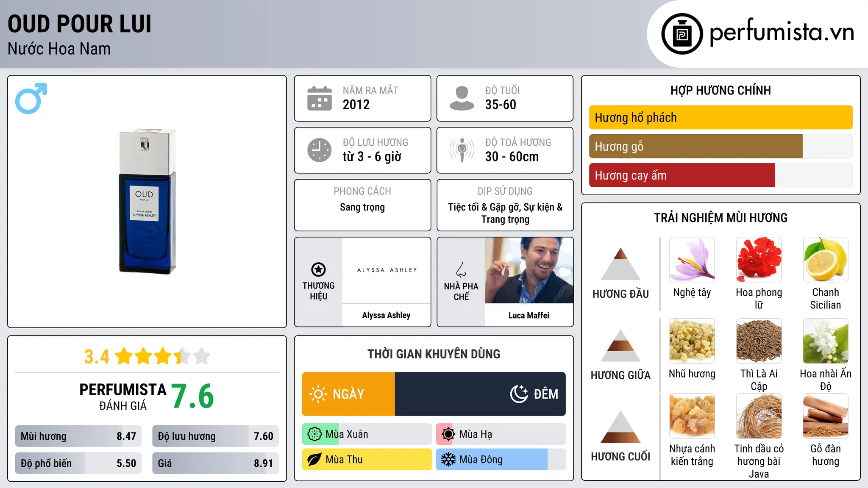
Task: Click the Giá 8.91 score bar
Action: (x=215, y=463)
